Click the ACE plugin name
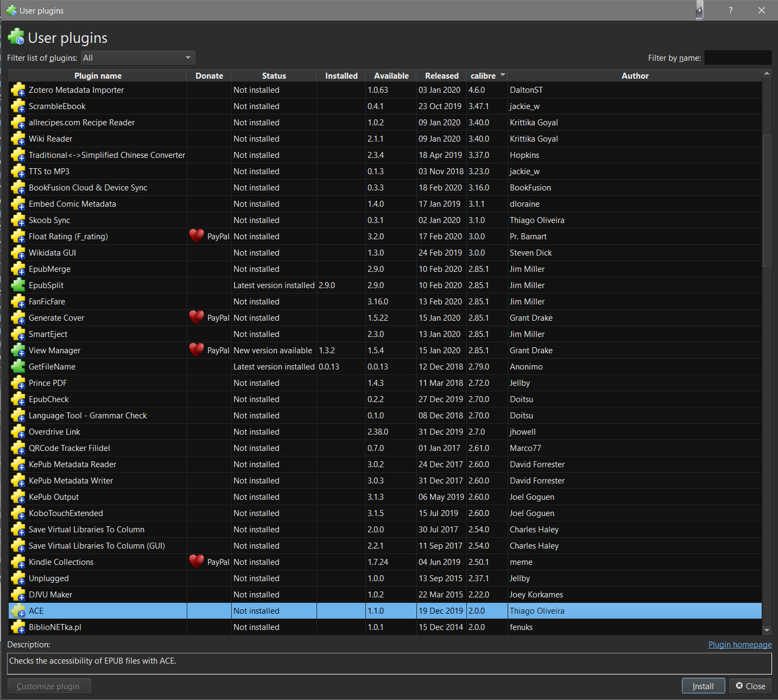778x700 pixels. (x=36, y=611)
